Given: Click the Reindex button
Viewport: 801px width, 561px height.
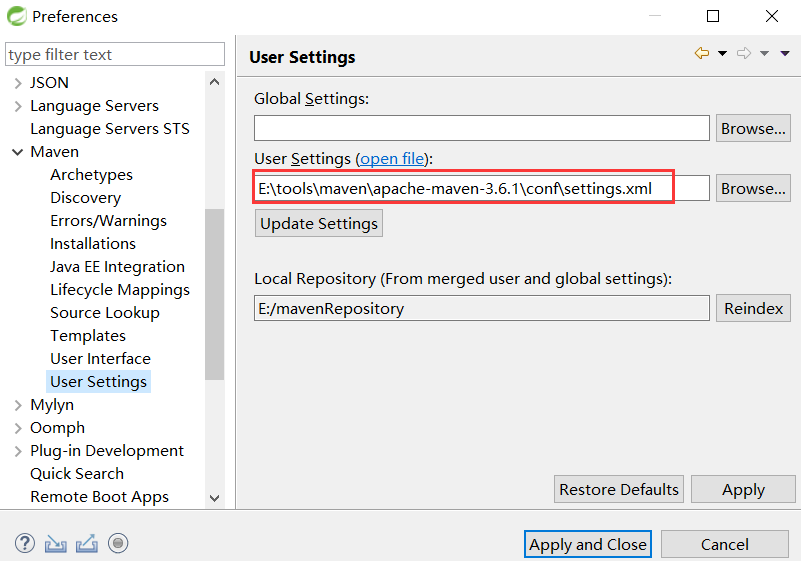Looking at the screenshot, I should [x=752, y=308].
